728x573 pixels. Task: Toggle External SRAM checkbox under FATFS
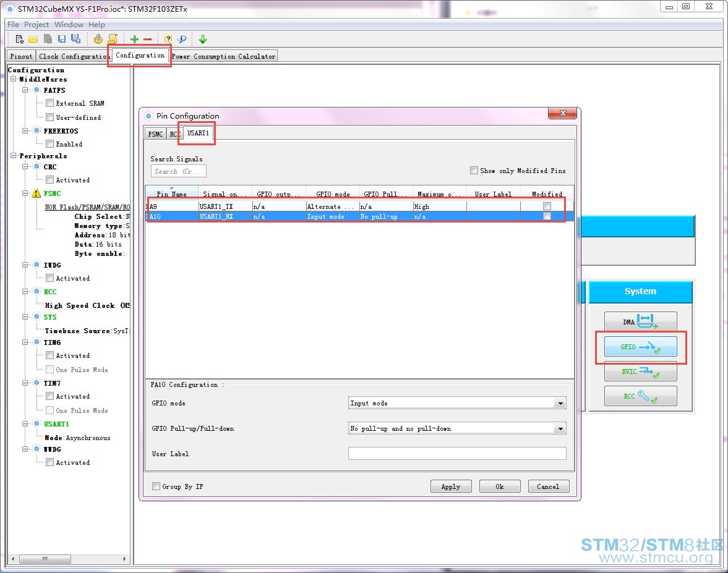coord(49,103)
